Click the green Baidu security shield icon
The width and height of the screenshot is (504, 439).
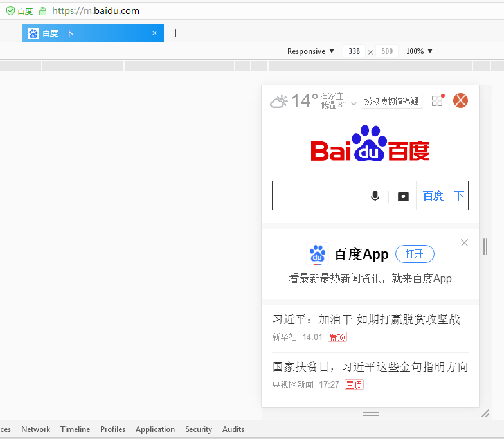coord(10,11)
